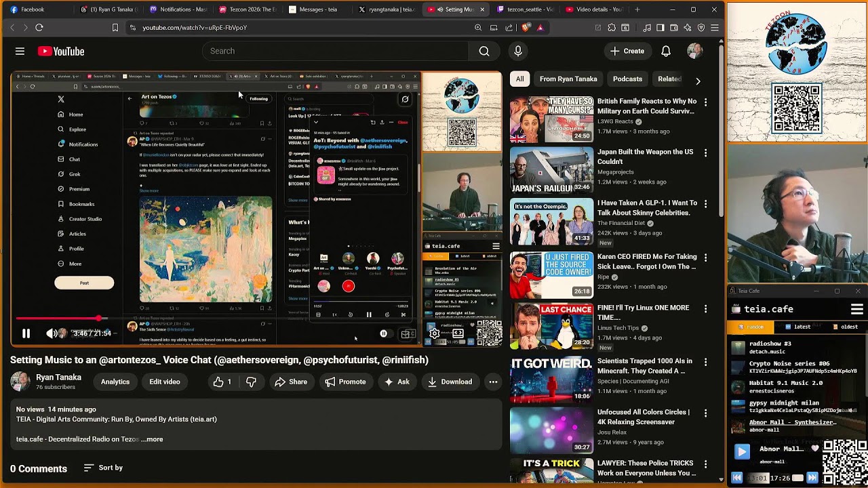
Task: Click the Ask button
Action: (397, 382)
